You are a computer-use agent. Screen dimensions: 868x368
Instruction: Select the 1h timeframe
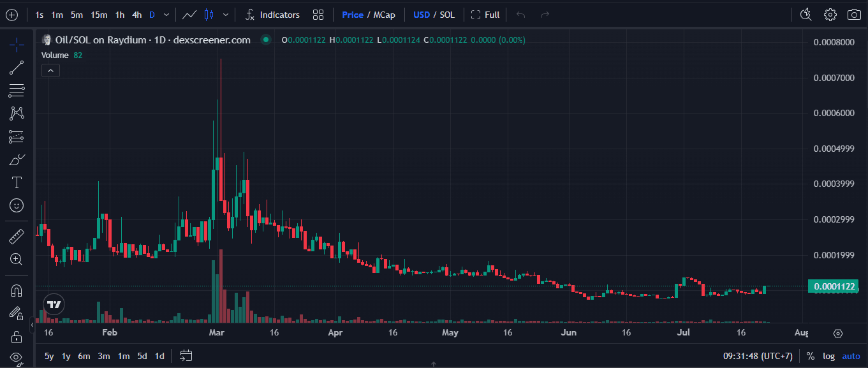pos(120,15)
